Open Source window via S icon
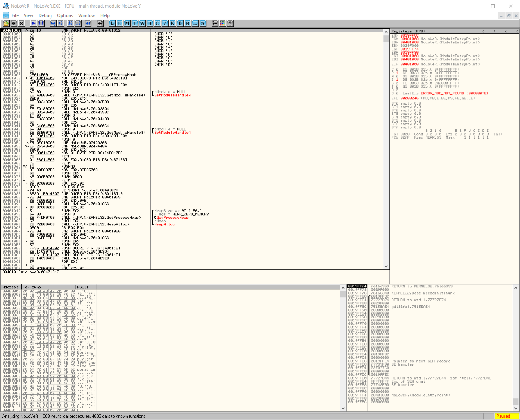The height and width of the screenshot is (420, 520). tap(203, 23)
